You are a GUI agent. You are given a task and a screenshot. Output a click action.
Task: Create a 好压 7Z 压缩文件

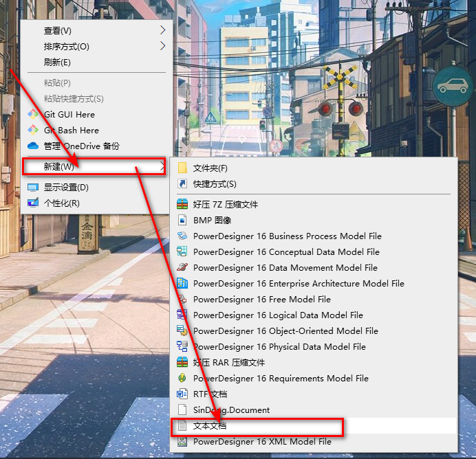(314, 204)
